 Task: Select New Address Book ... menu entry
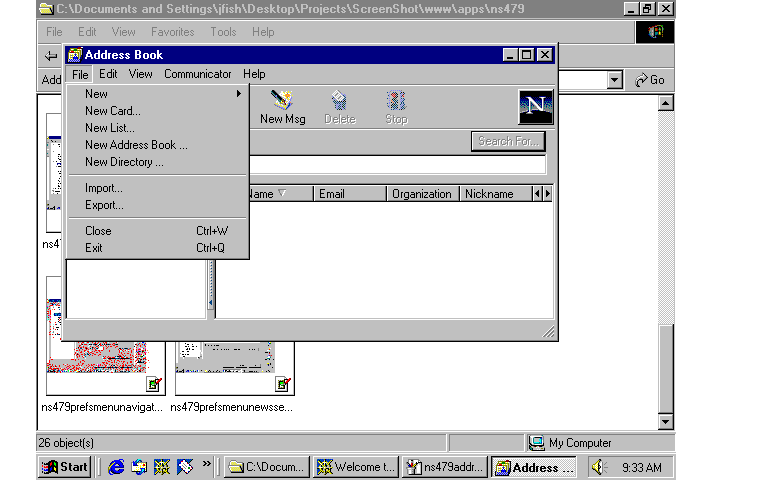coord(158,145)
